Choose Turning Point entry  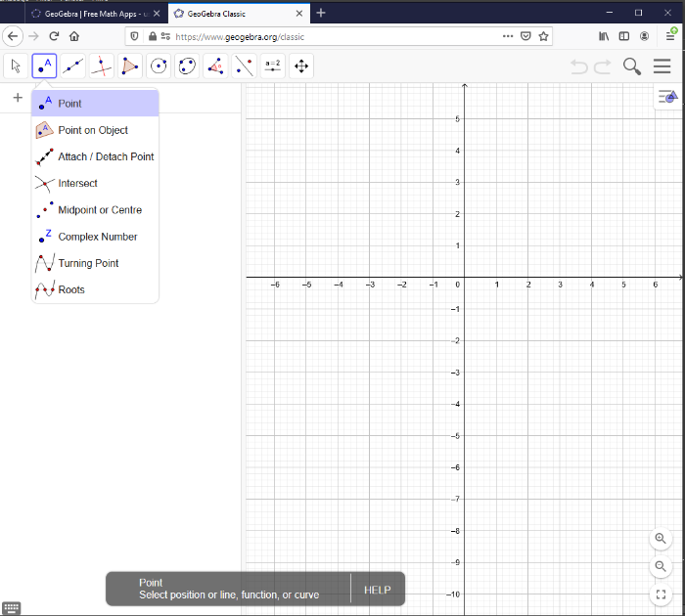pyautogui.click(x=95, y=263)
